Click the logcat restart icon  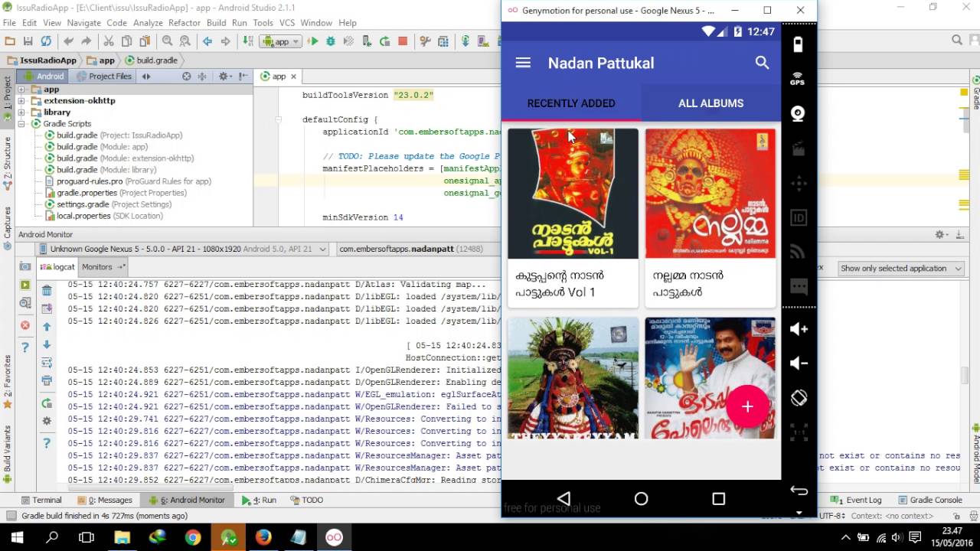[x=47, y=403]
